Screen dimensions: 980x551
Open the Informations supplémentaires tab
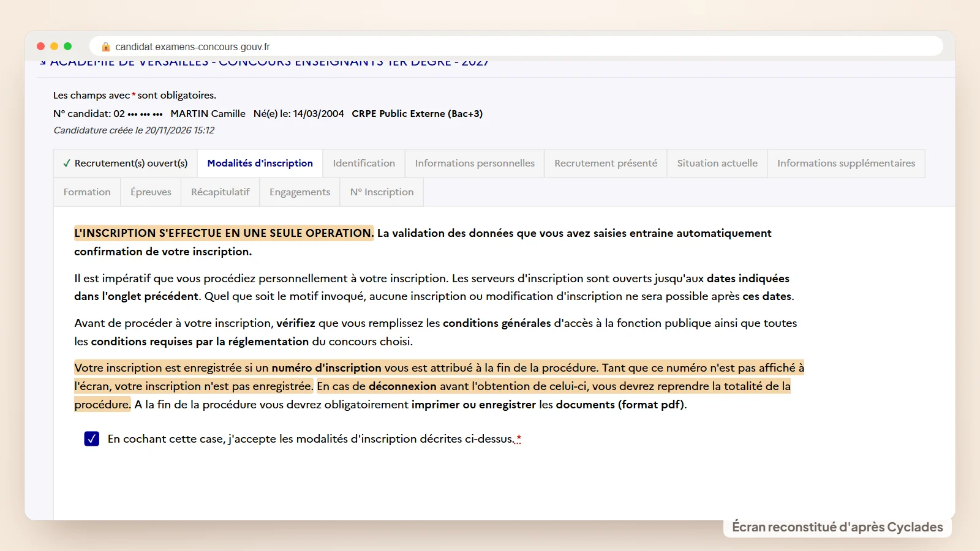[x=846, y=163]
